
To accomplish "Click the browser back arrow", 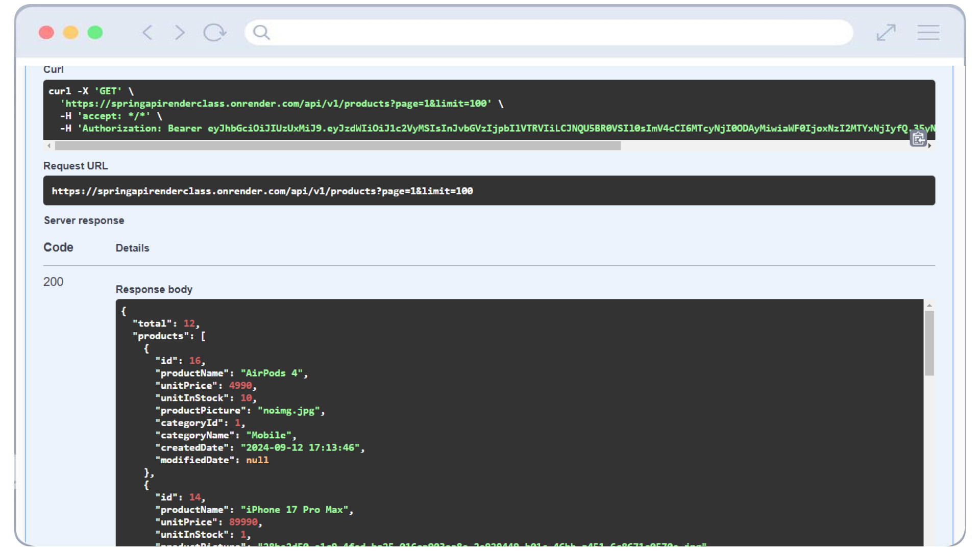I will pyautogui.click(x=148, y=33).
